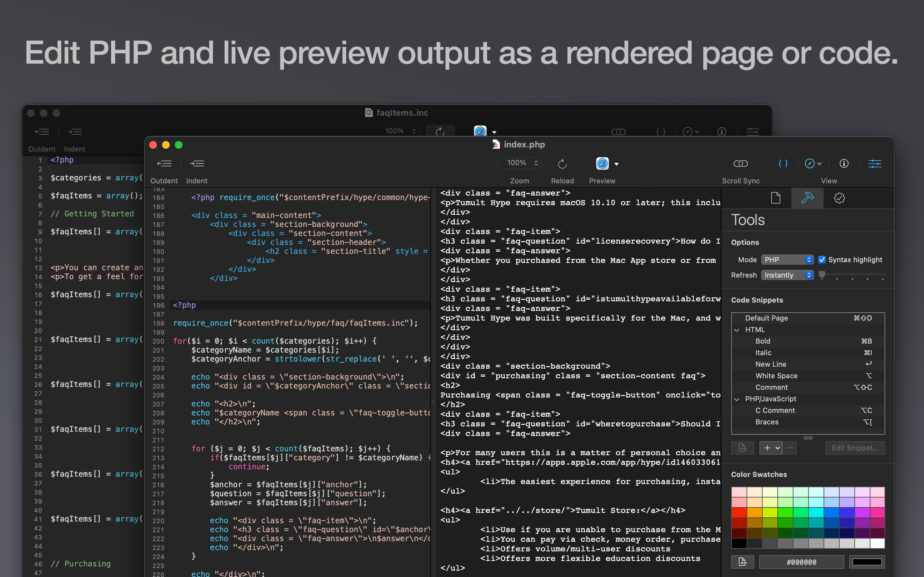
Task: Select the hammer Tools panel icon
Action: tap(808, 198)
